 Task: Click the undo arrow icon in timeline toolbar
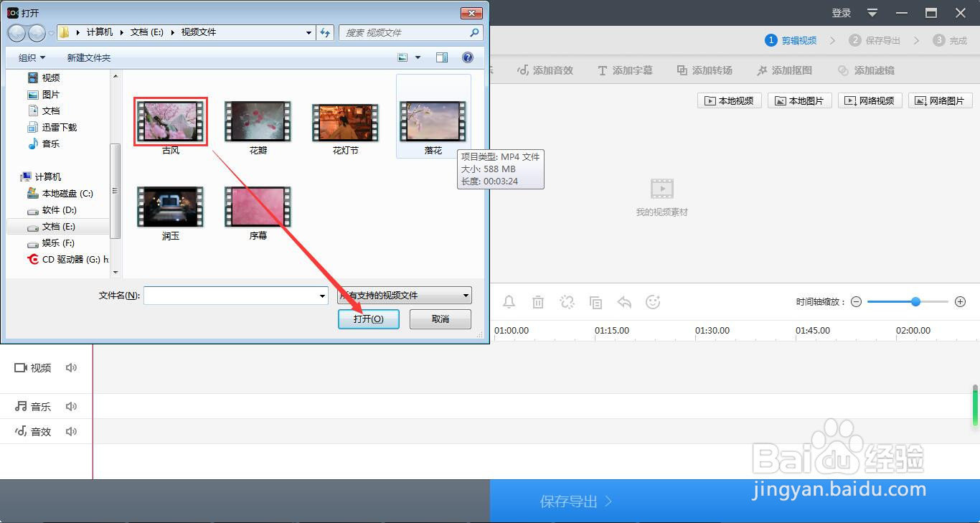pos(624,302)
